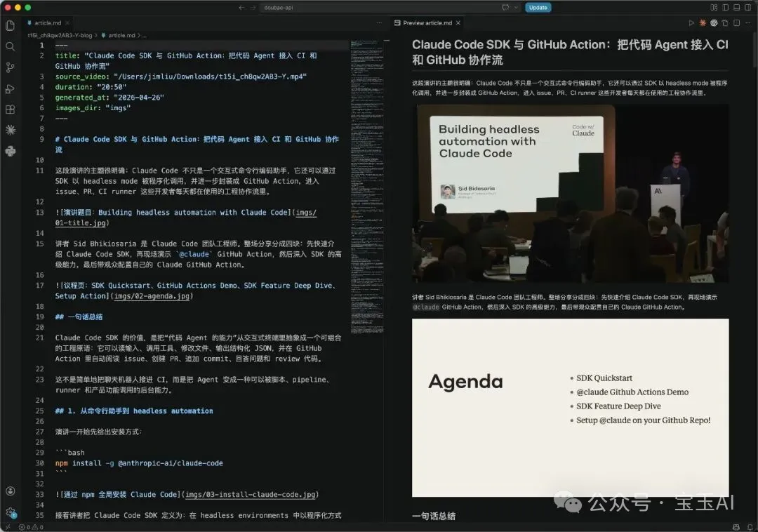
Task: Click the t15i_ch8qw2AB3-Y-blog breadcrumb folder
Action: click(x=60, y=35)
